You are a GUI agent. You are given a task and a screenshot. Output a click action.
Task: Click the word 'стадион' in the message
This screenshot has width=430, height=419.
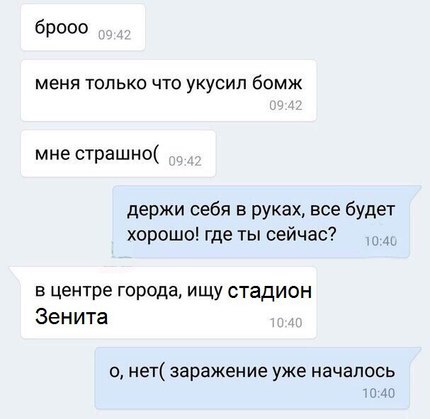(x=270, y=291)
